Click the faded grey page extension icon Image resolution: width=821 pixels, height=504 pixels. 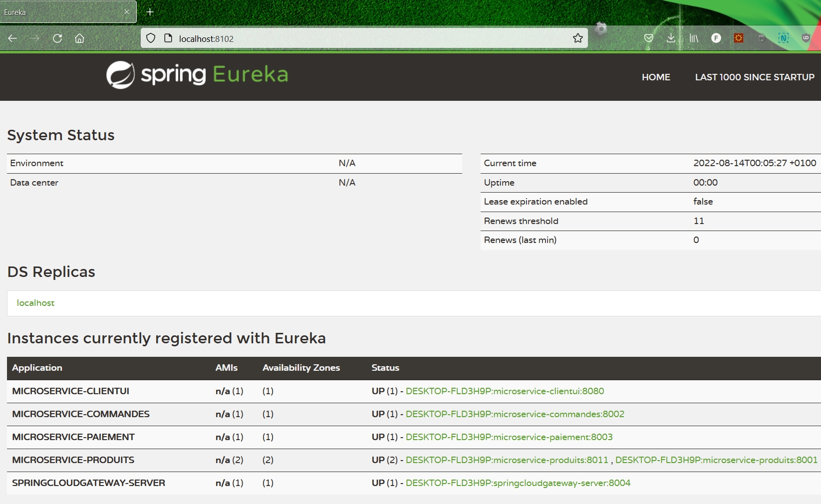[761, 38]
